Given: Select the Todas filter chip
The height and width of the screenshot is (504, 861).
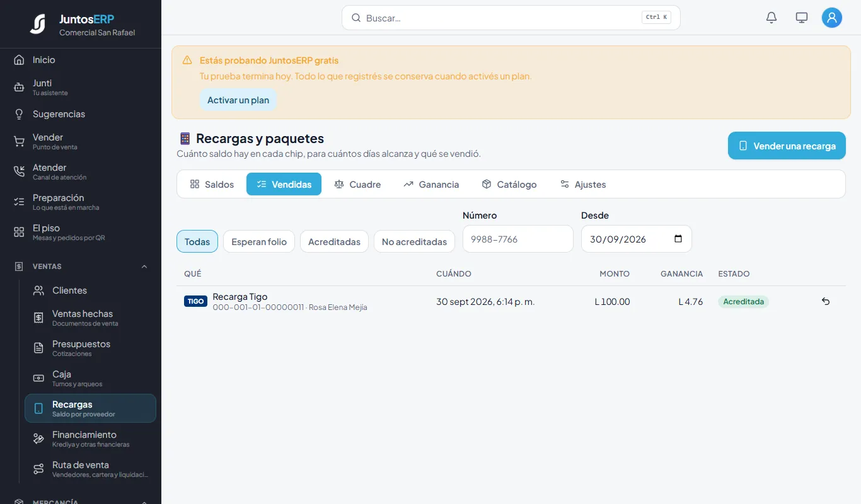Looking at the screenshot, I should [x=197, y=241].
